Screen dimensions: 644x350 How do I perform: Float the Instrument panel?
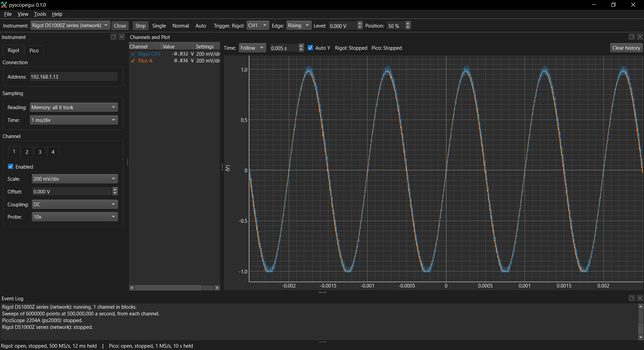[x=114, y=37]
